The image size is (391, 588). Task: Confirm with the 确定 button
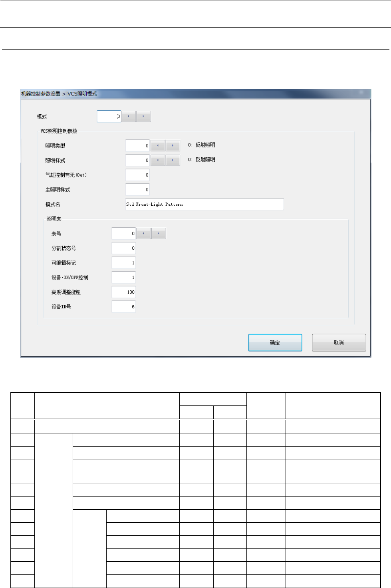275,343
